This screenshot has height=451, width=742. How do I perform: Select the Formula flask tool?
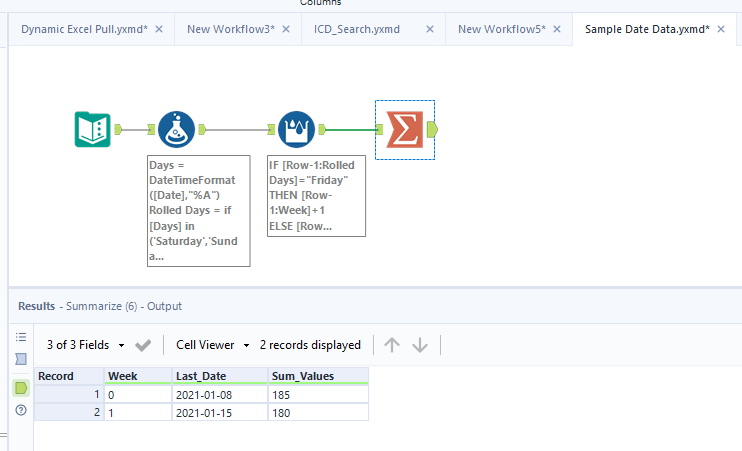[x=177, y=129]
